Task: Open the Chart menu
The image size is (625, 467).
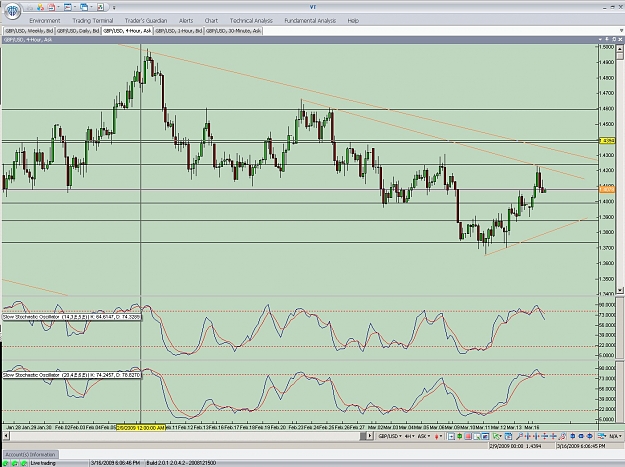Action: click(211, 20)
